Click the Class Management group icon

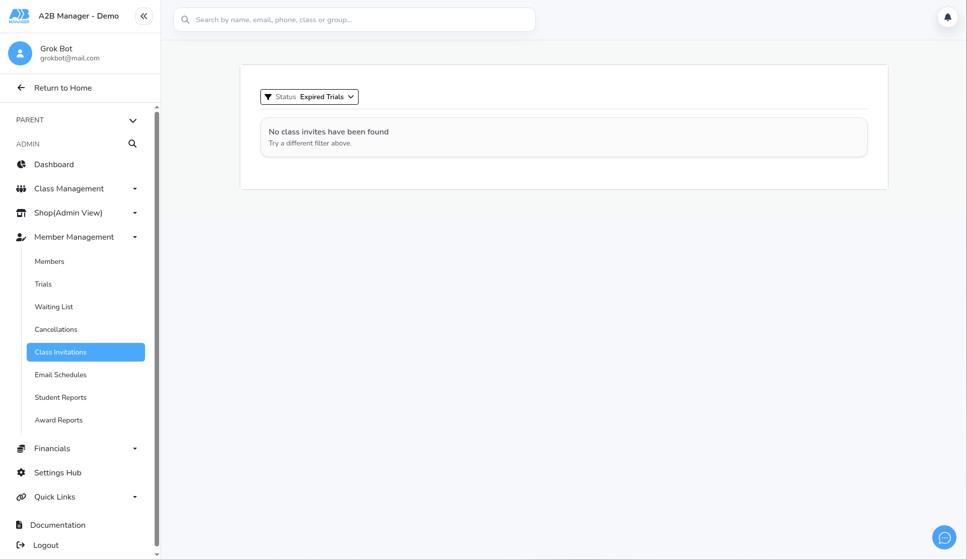21,189
